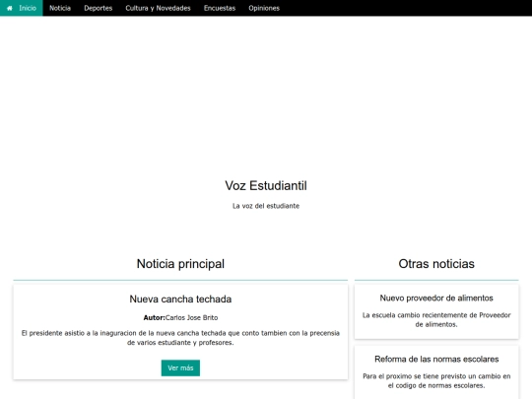Click the home icon in navbar
The image size is (532, 399).
pyautogui.click(x=10, y=8)
